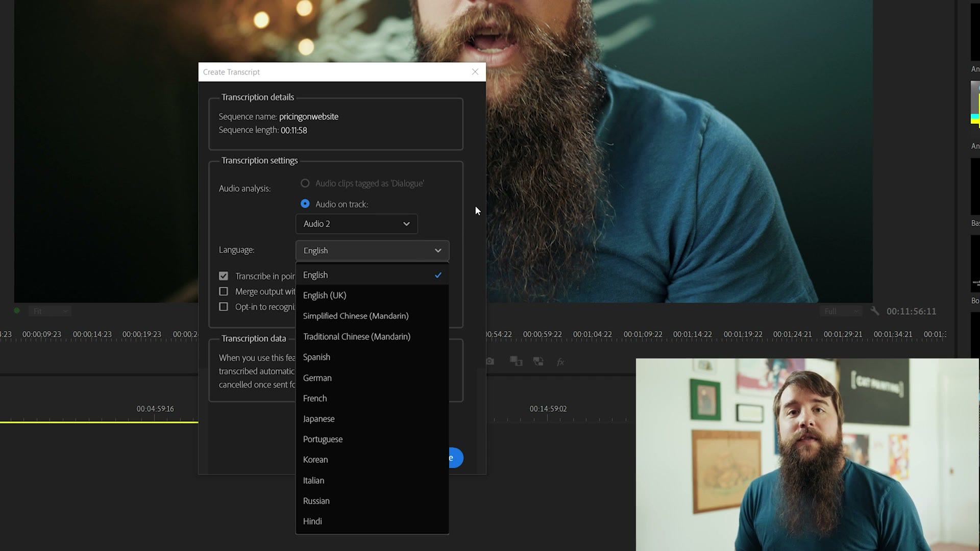Click the camera Export Frame icon
980x551 pixels.
point(489,361)
